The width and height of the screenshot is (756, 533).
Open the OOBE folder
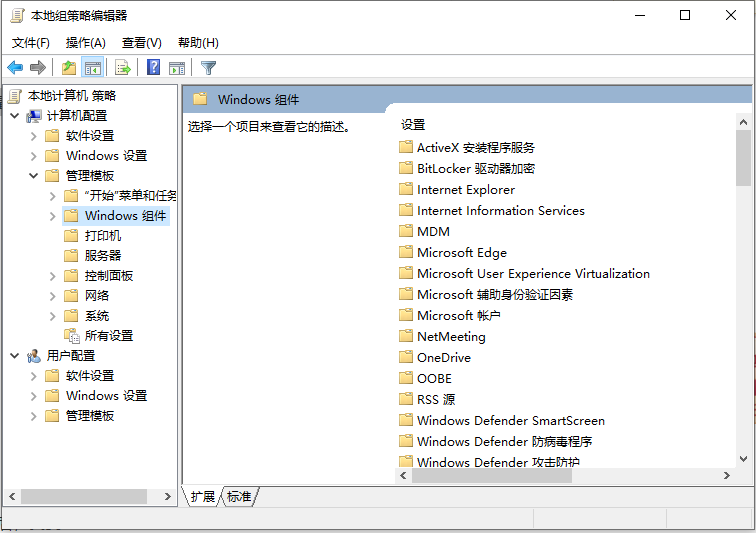[426, 378]
